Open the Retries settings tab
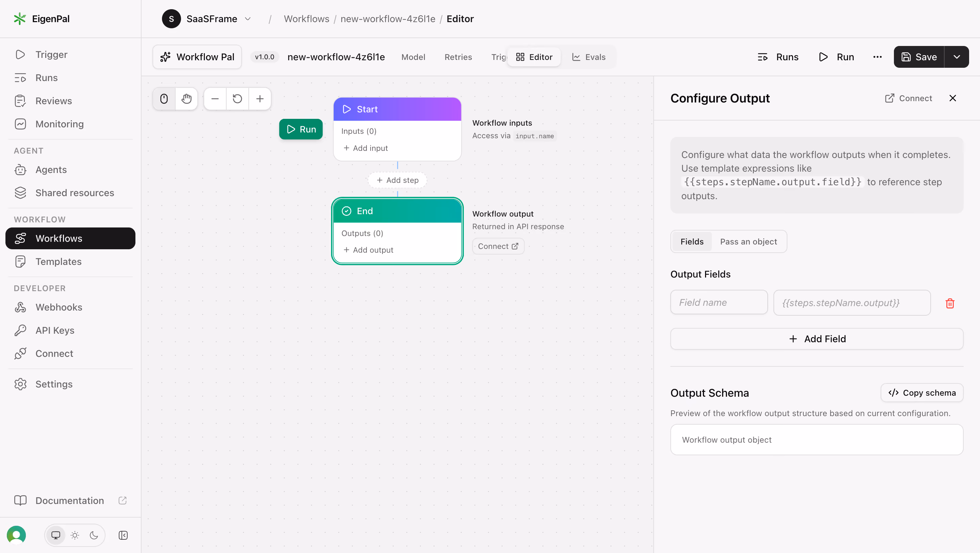The image size is (980, 553). tap(458, 57)
